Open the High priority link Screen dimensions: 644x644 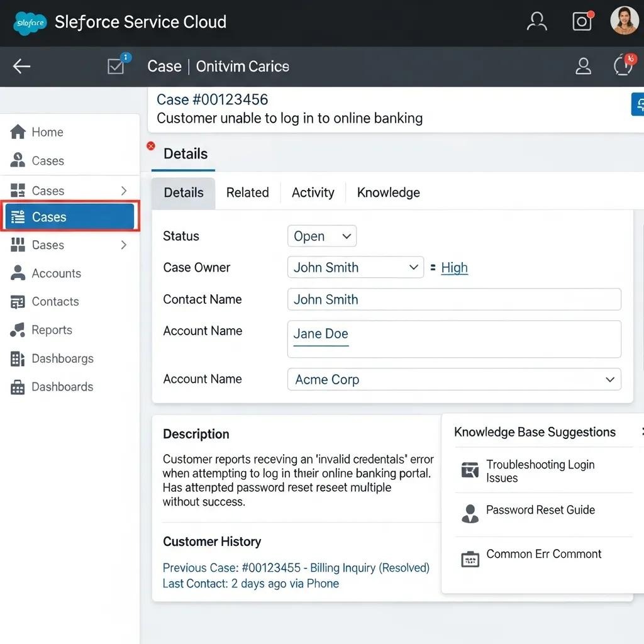pos(454,267)
